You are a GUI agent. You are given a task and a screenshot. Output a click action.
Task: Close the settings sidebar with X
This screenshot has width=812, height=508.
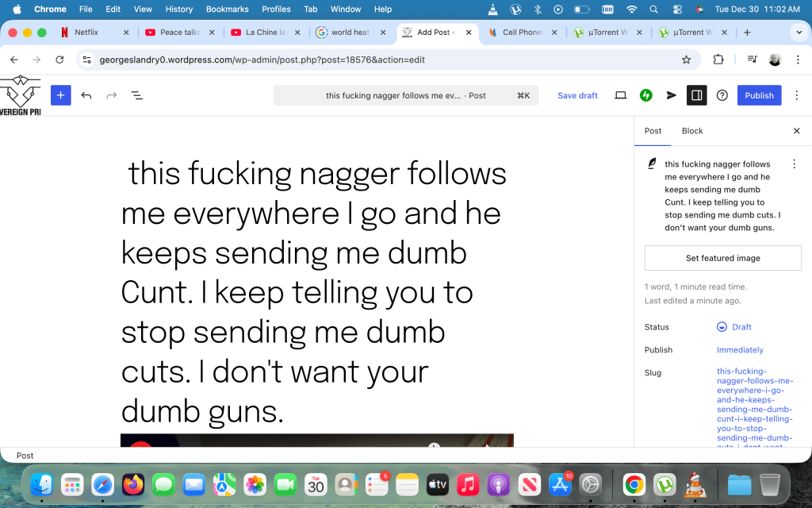click(797, 131)
